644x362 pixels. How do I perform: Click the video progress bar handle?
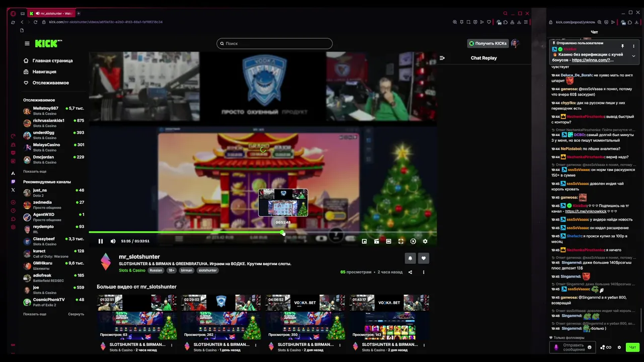283,233
